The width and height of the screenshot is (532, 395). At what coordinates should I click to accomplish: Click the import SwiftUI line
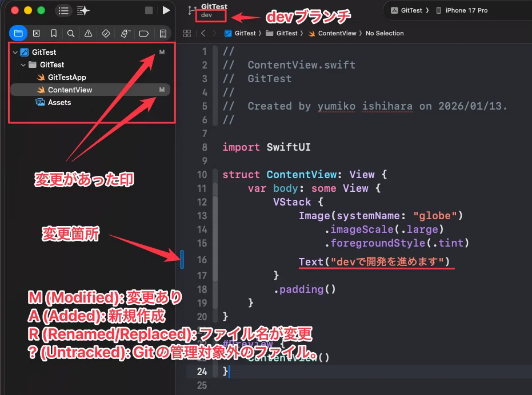[266, 147]
